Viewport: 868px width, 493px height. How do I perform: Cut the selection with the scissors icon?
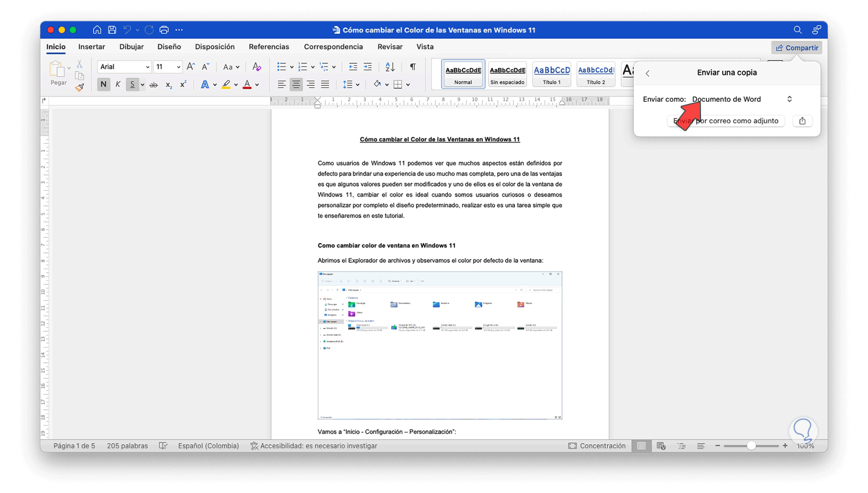[x=80, y=64]
